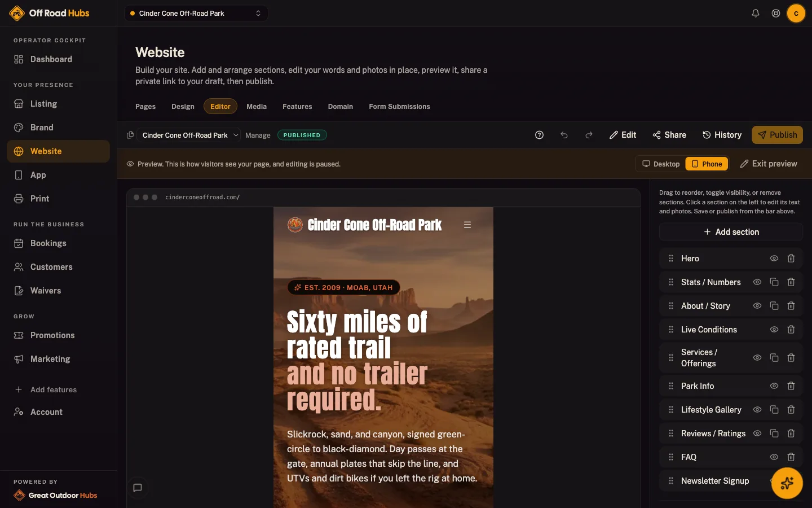Open Promotions in sidebar
This screenshot has height=508, width=812.
[58, 335]
